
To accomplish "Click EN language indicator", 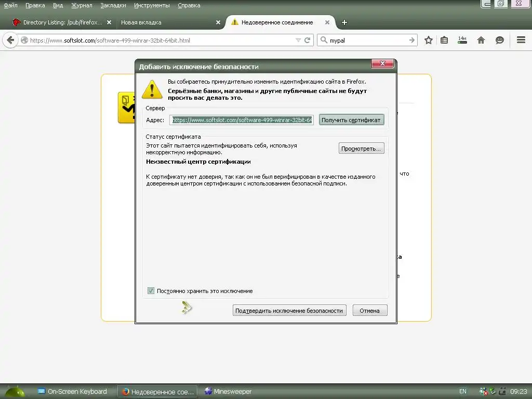I will pos(462,392).
